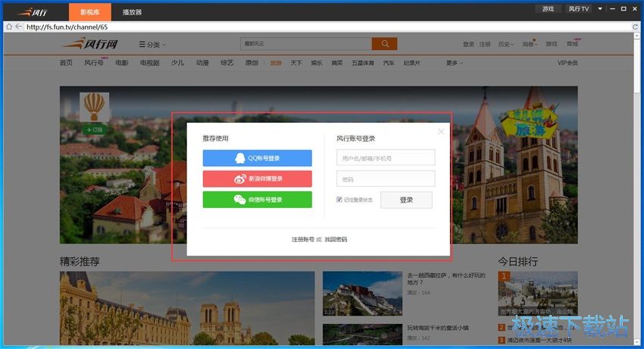Open the 综艺 channel
Image resolution: width=644 pixels, height=349 pixels.
[227, 63]
